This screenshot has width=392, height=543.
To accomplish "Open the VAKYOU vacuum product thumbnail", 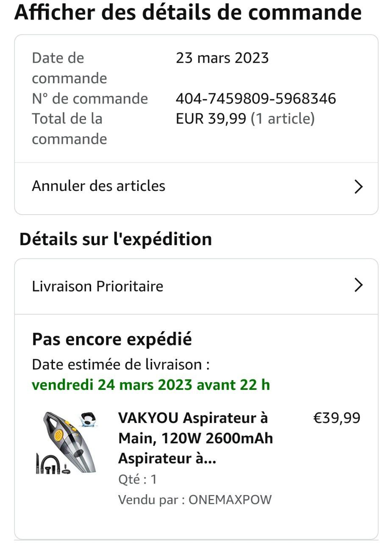I will pyautogui.click(x=66, y=442).
